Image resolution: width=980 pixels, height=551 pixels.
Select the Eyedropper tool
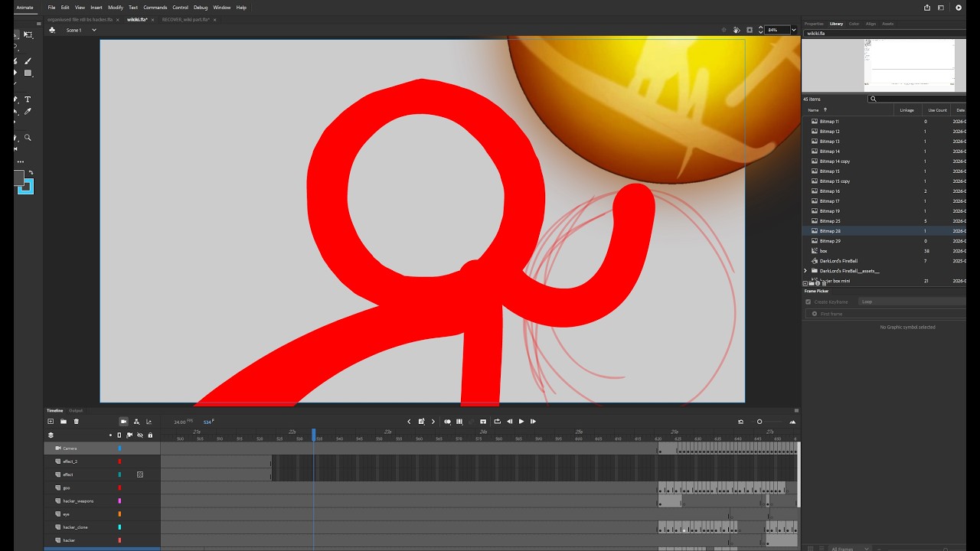28,112
